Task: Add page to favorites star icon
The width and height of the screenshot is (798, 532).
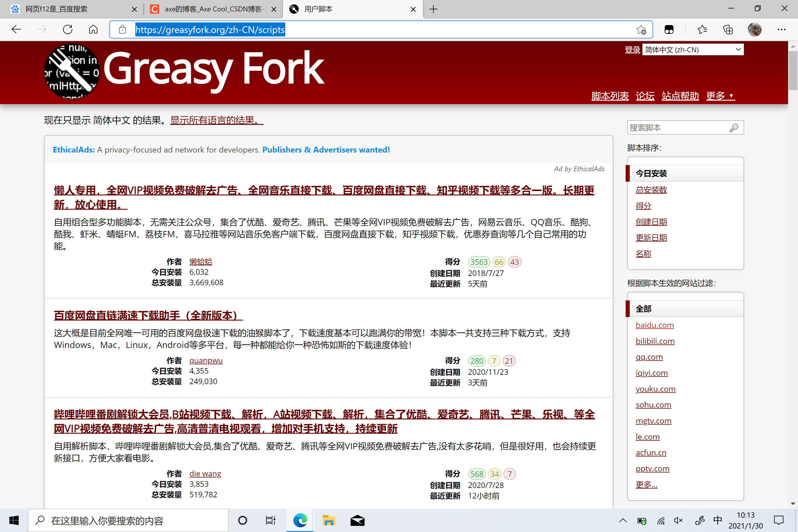Action: pos(641,30)
